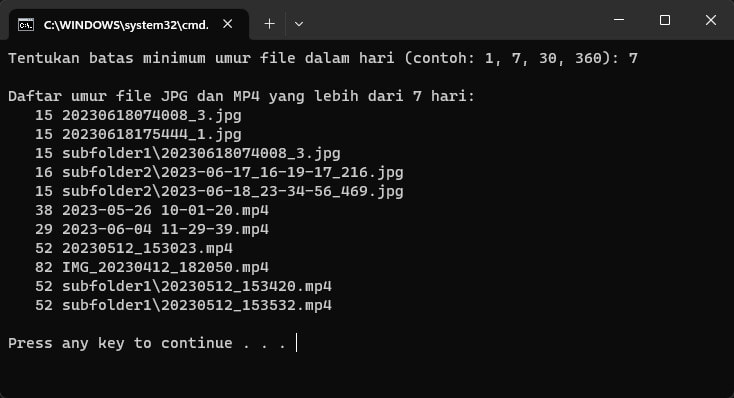Click the 2023-05-26 10-01-20.mp4 line
Screen dimensions: 734x398
[152, 211]
